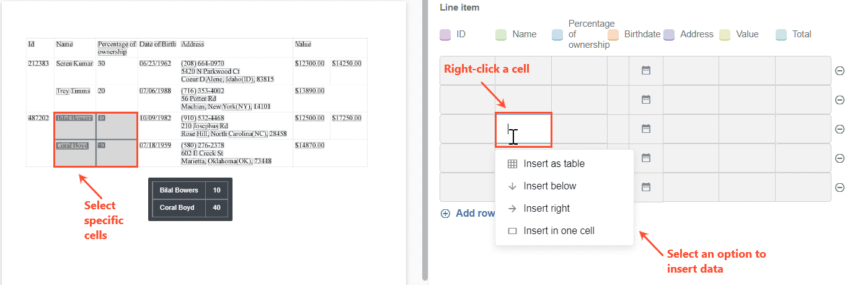Select the green Name color swatch

click(501, 34)
